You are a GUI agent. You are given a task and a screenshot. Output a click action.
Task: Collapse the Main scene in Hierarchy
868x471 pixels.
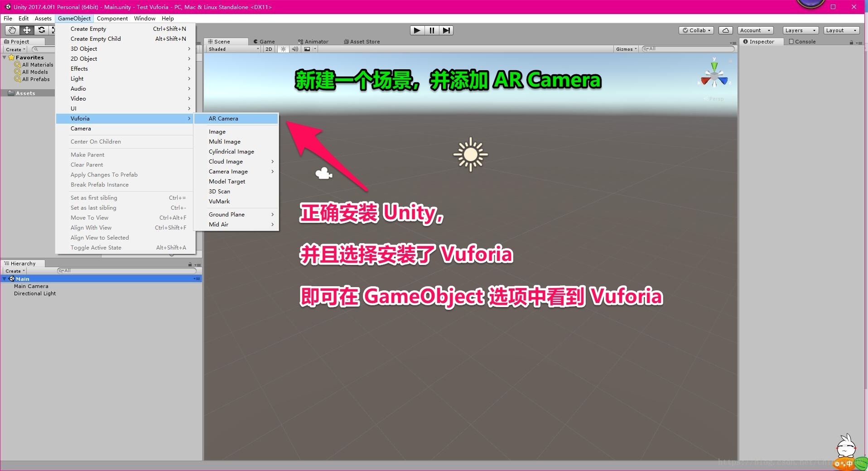(x=5, y=279)
